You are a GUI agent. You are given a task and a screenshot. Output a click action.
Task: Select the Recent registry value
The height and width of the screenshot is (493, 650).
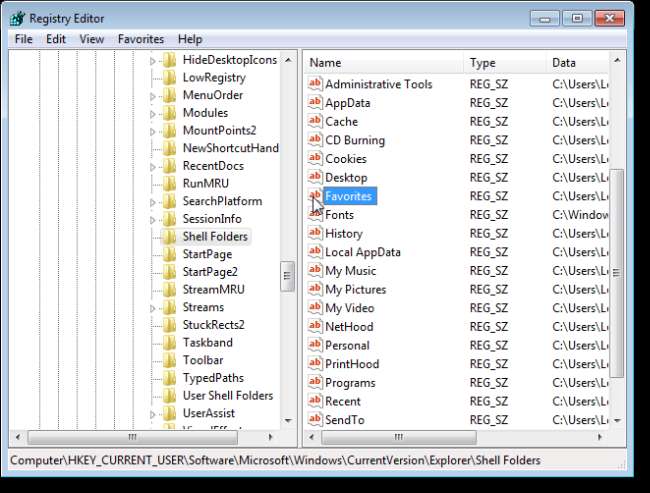[x=343, y=401]
